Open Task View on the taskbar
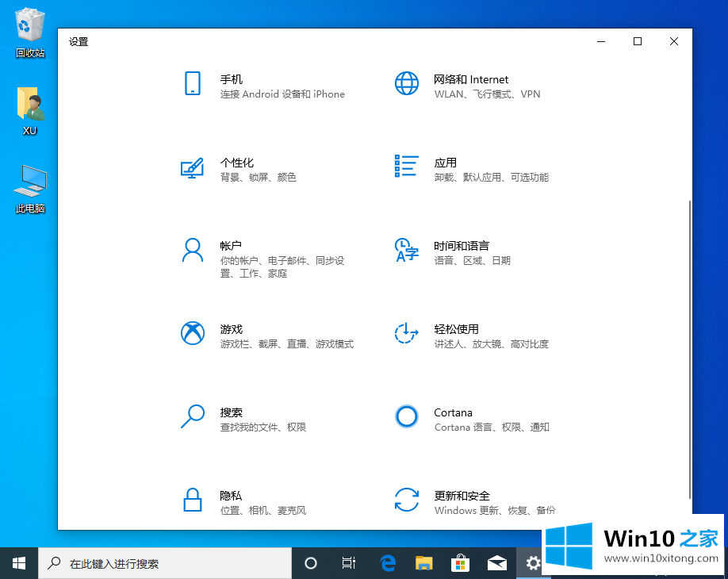728x579 pixels. point(349,563)
